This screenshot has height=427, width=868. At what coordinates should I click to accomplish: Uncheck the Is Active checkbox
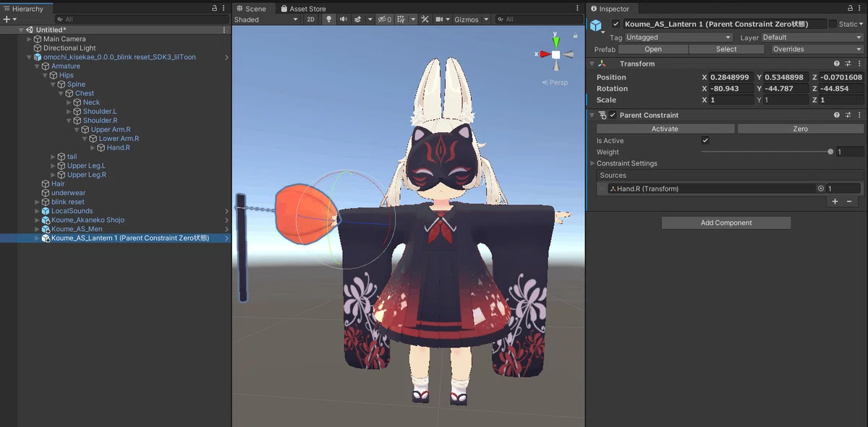point(705,141)
